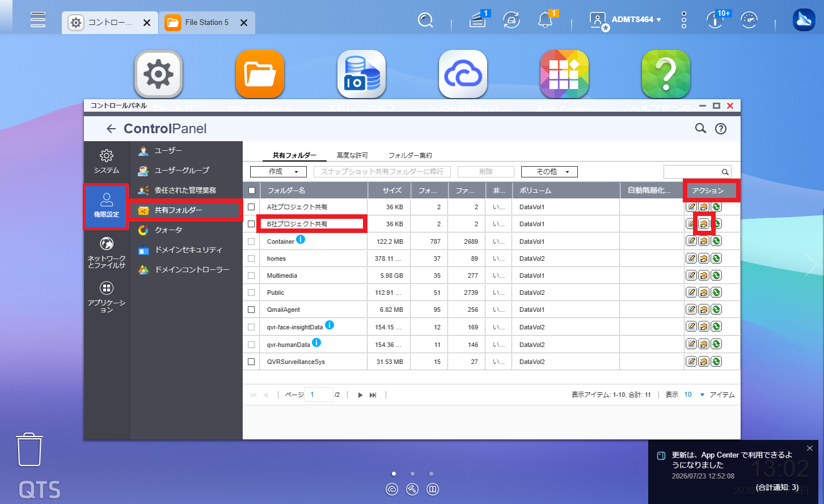Open the ADMTS464 user account menu

pos(626,20)
